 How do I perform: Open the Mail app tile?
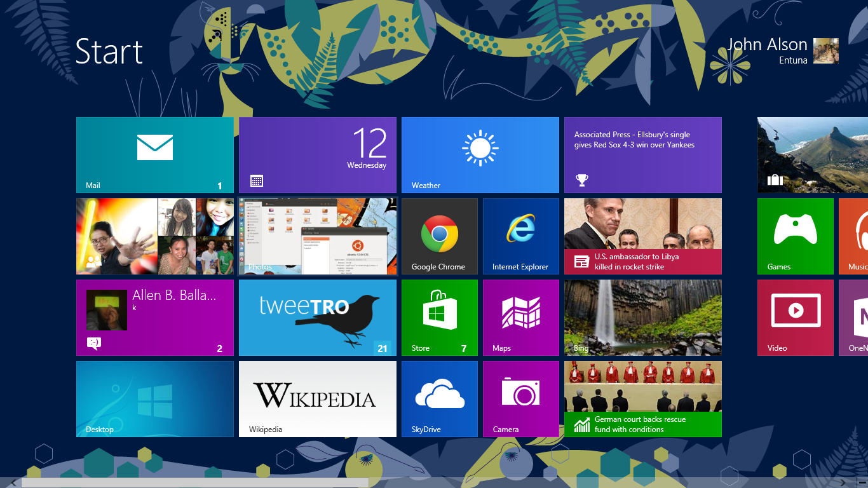pyautogui.click(x=154, y=154)
